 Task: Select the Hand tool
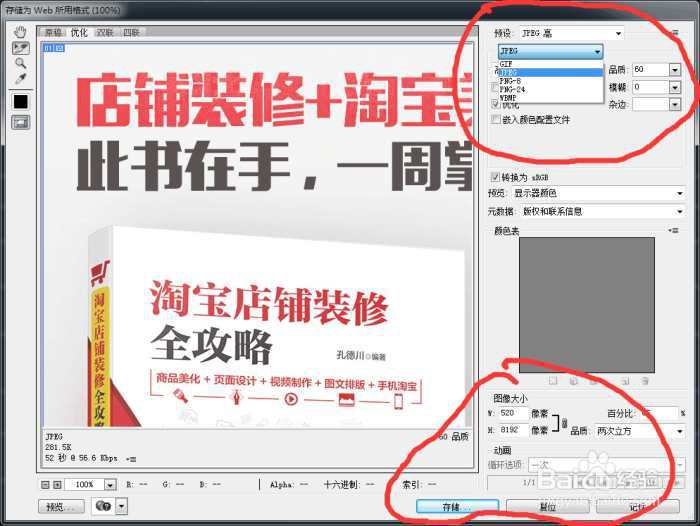click(20, 32)
